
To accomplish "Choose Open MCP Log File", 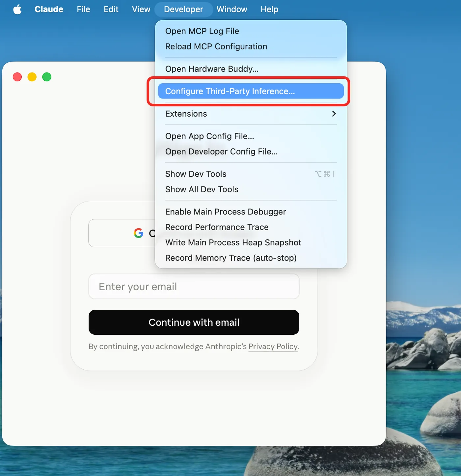I will pos(251,31).
